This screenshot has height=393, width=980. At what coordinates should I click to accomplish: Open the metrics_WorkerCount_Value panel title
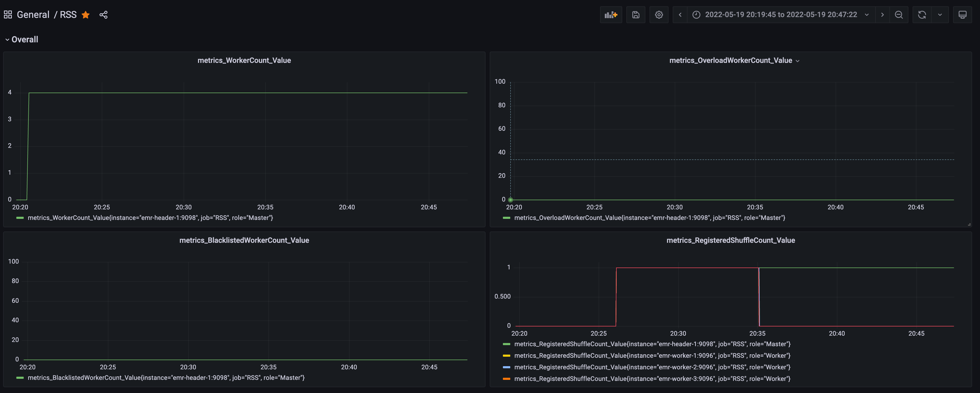point(244,61)
